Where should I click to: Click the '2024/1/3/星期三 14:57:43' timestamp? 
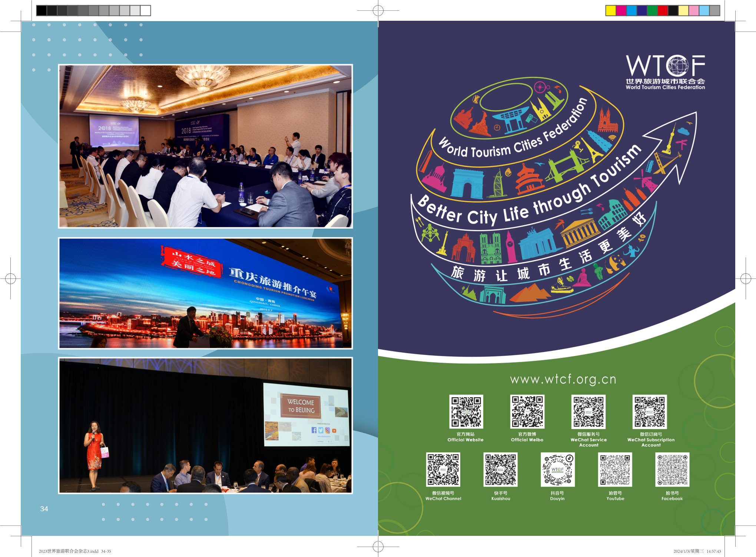pos(697,551)
